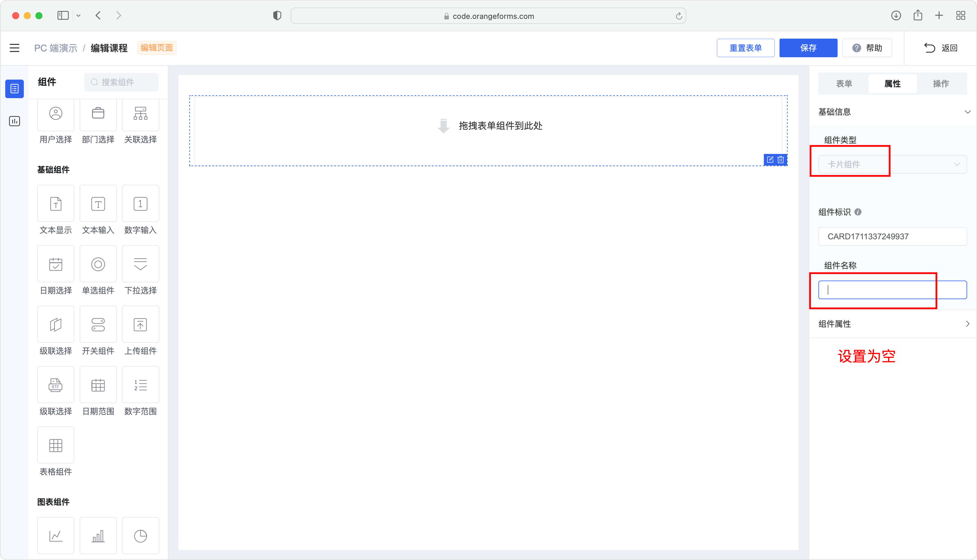Click the 组件标识 info icon
The image size is (977, 560).
pyautogui.click(x=858, y=212)
